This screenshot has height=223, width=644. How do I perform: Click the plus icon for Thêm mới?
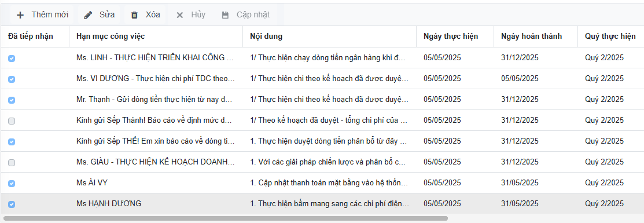20,15
